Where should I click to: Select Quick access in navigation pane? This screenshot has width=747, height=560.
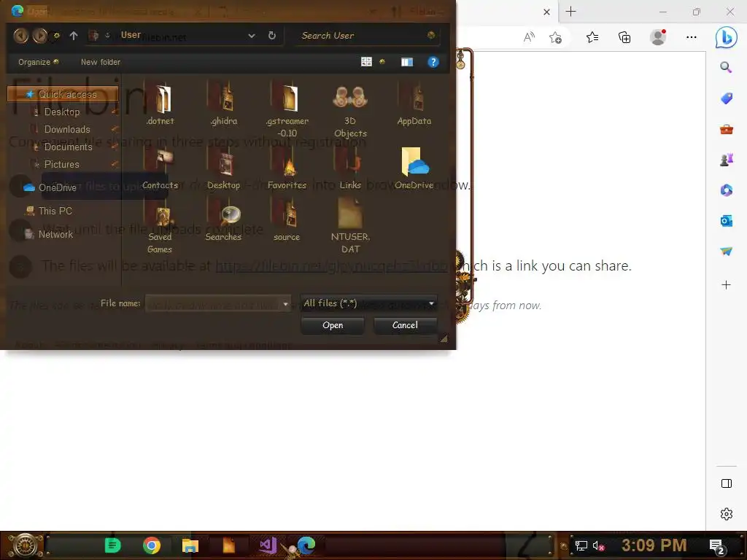63,94
